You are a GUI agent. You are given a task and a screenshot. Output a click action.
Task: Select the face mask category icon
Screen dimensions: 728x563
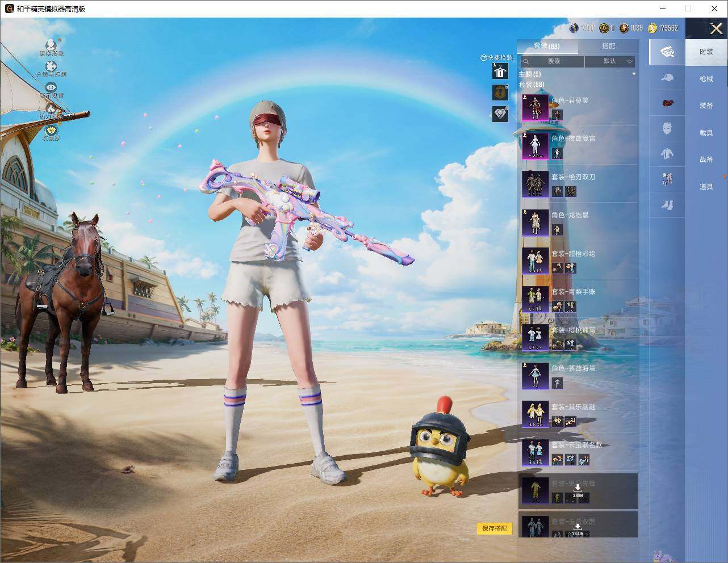[667, 128]
